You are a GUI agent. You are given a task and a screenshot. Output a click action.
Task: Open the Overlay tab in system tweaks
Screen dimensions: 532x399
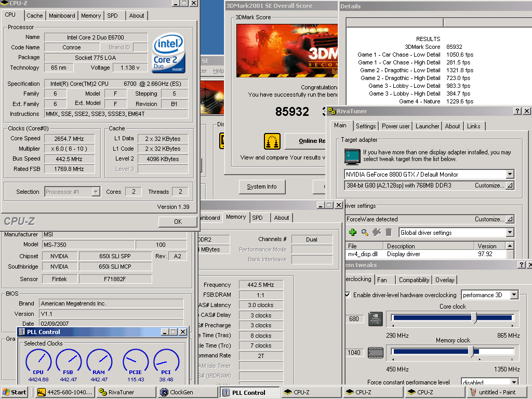point(445,280)
